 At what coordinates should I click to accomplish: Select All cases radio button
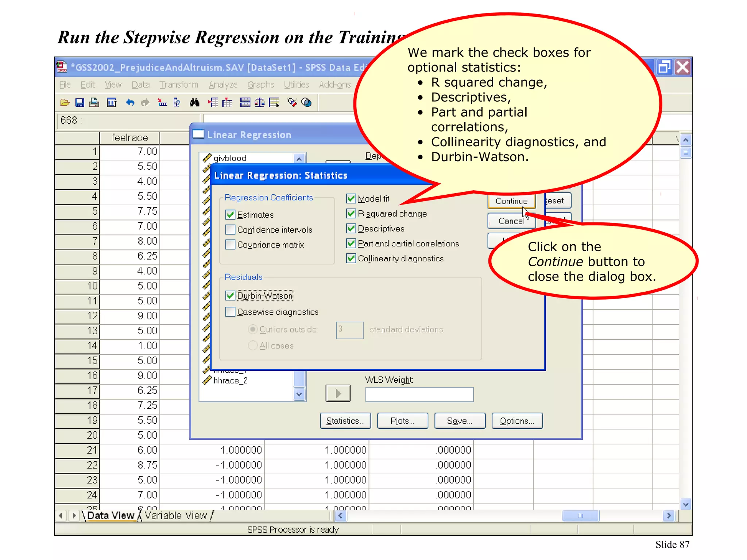pyautogui.click(x=252, y=346)
